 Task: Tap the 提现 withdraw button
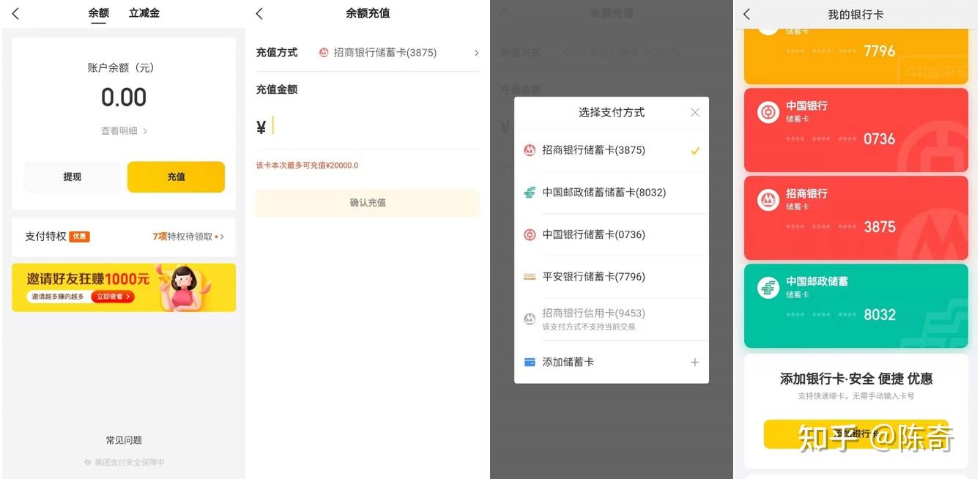click(x=73, y=177)
